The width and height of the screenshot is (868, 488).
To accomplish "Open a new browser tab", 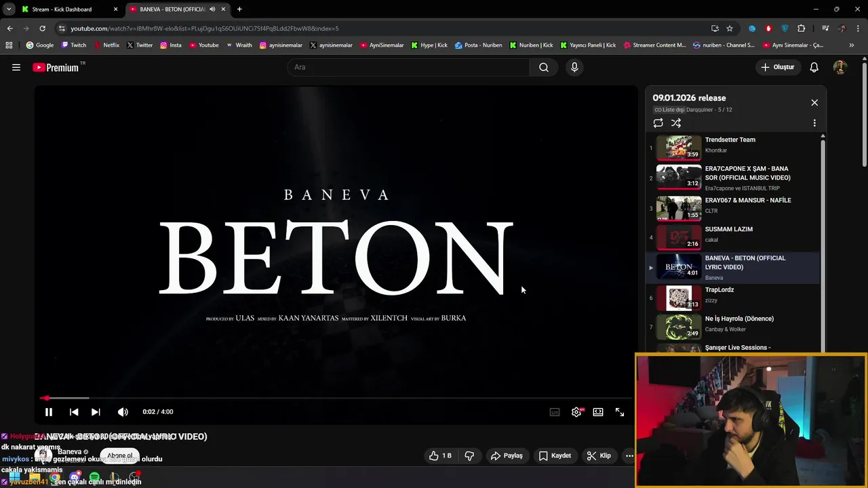I will pyautogui.click(x=239, y=9).
